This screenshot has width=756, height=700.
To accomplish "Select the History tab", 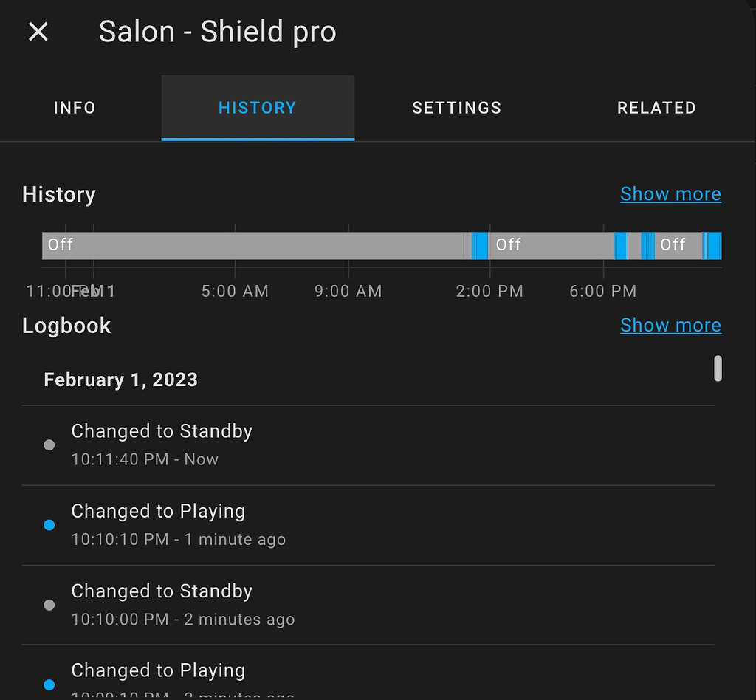I will [257, 108].
